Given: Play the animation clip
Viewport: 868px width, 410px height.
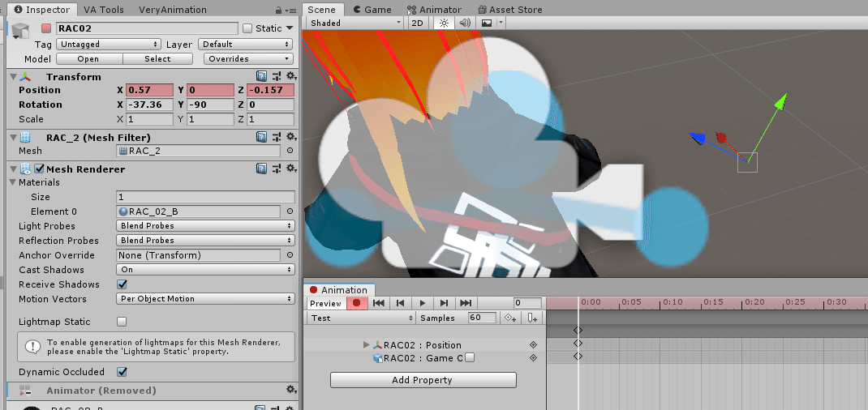Looking at the screenshot, I should 423,303.
